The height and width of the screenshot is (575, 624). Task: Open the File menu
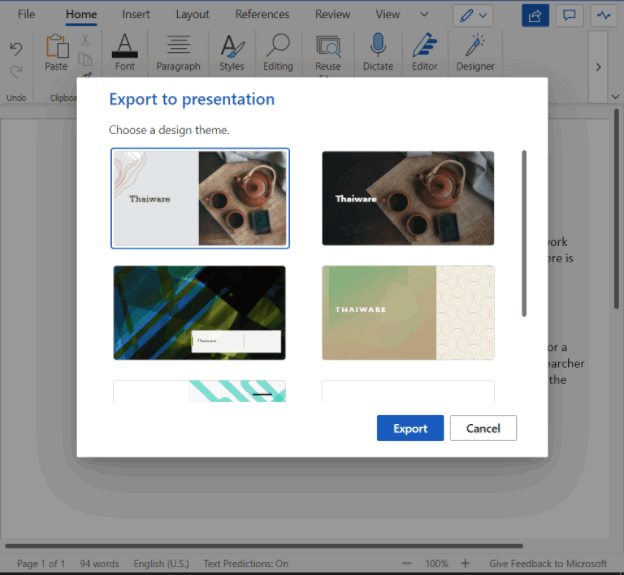point(26,14)
